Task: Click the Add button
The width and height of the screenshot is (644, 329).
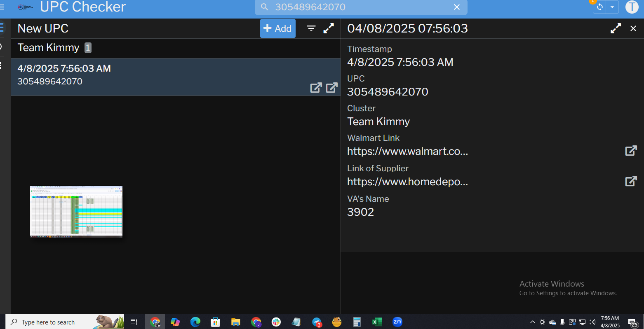Action: [277, 28]
